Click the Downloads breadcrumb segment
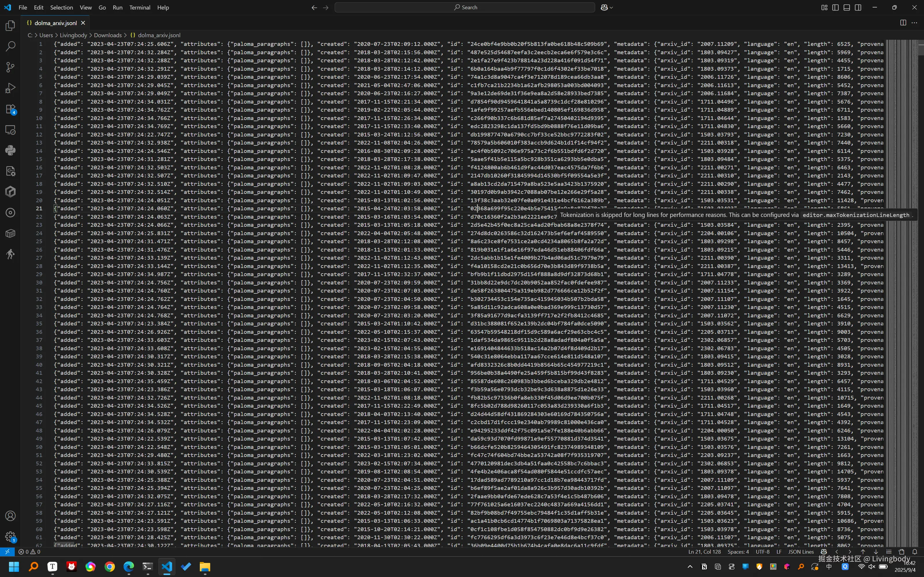This screenshot has width=924, height=577. click(108, 35)
